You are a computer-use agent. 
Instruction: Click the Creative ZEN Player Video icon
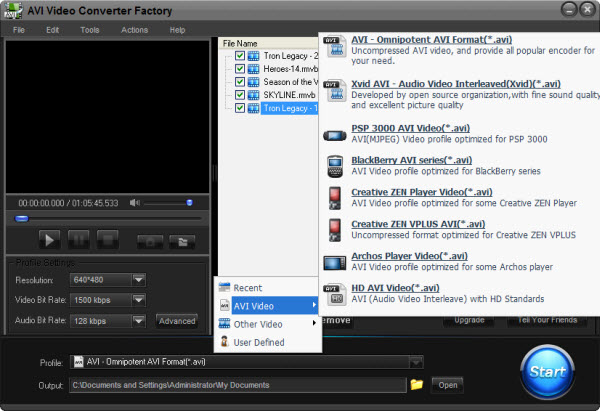point(335,198)
